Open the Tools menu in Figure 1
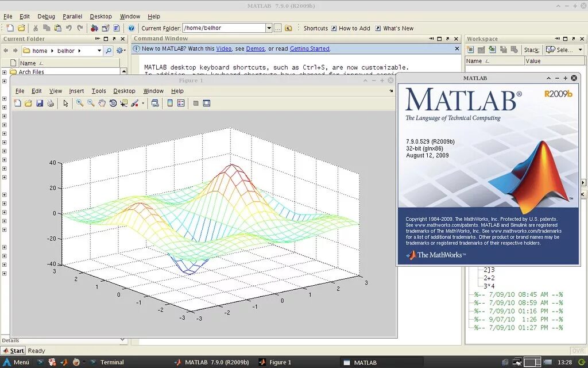The width and height of the screenshot is (588, 368). pyautogui.click(x=99, y=91)
